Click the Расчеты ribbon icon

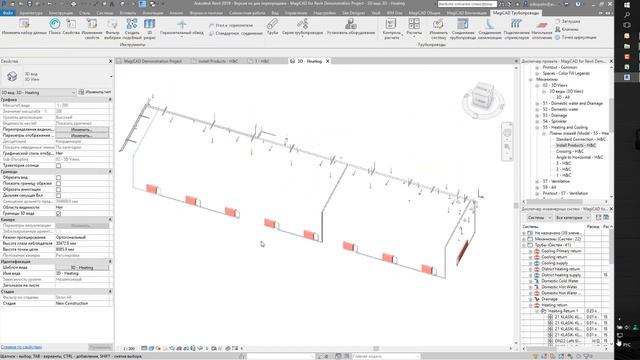point(414,27)
